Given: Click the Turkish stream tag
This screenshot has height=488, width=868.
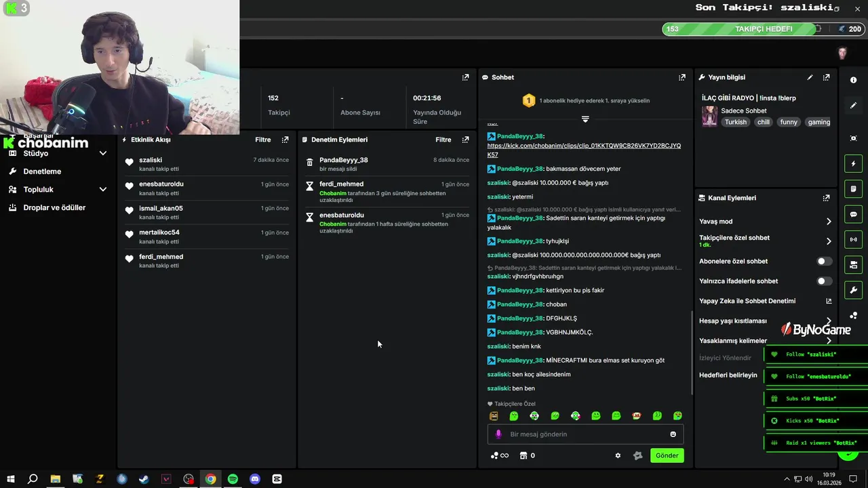Looking at the screenshot, I should (x=735, y=122).
